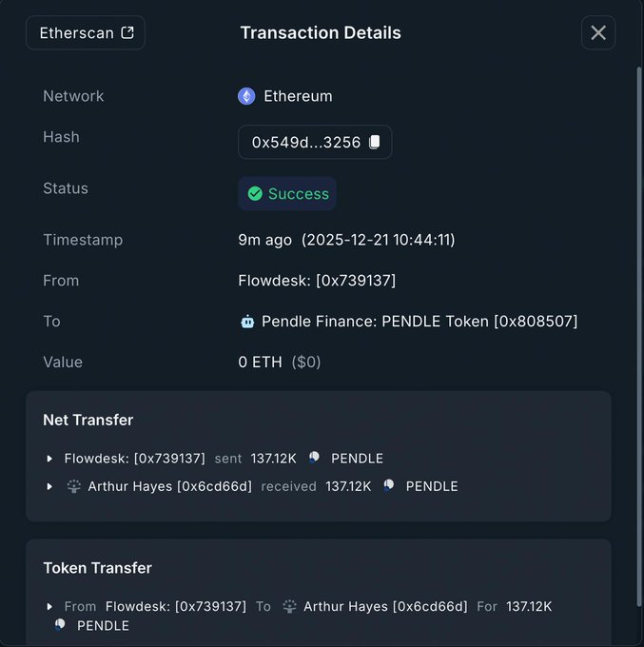This screenshot has width=644, height=647.
Task: Click PENDLE token icon in Token Transfer
Action: tap(61, 625)
